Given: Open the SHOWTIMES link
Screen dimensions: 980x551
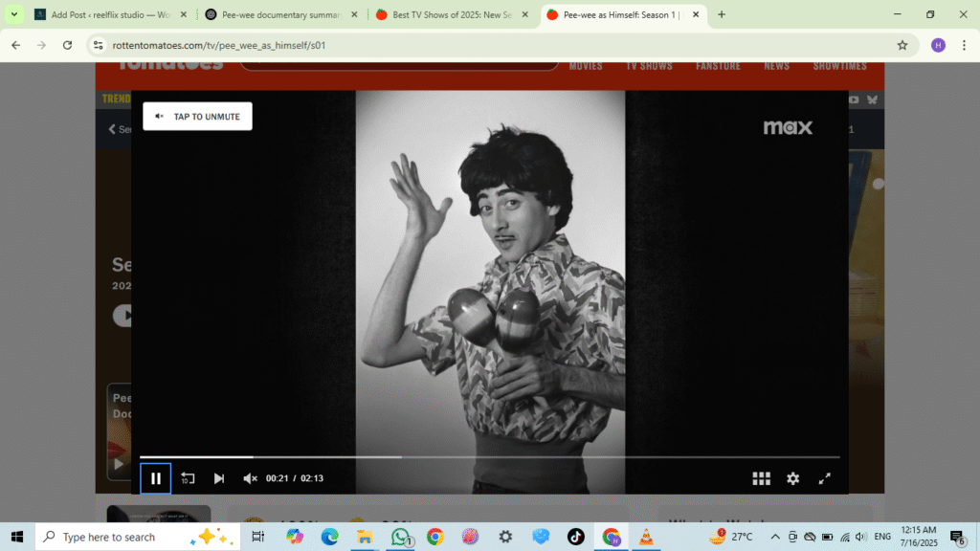Looking at the screenshot, I should click(x=839, y=66).
